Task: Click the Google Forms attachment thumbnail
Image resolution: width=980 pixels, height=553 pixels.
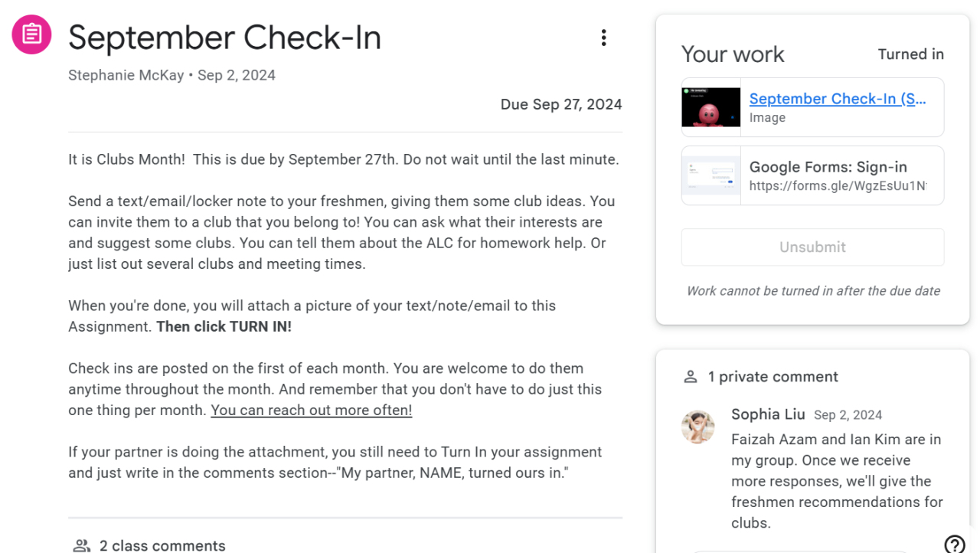Action: (x=710, y=175)
